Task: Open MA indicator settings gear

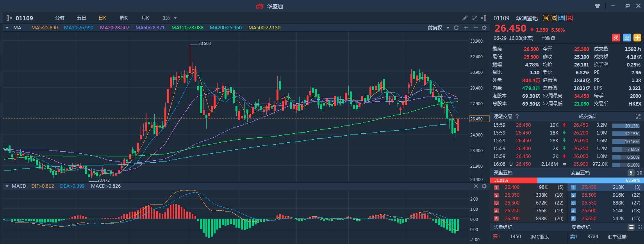Action: [x=485, y=28]
